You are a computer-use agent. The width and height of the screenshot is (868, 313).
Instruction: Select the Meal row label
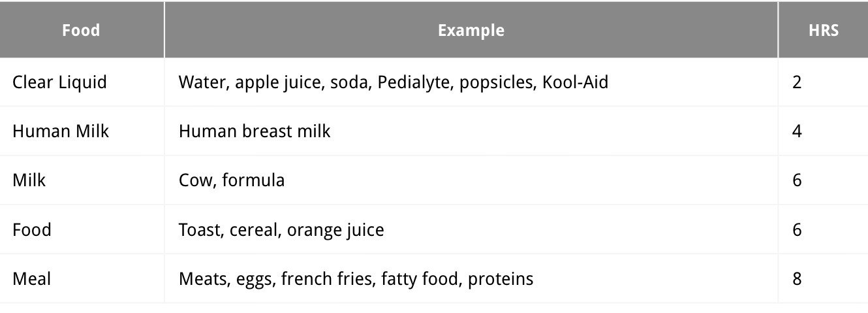pyautogui.click(x=32, y=279)
